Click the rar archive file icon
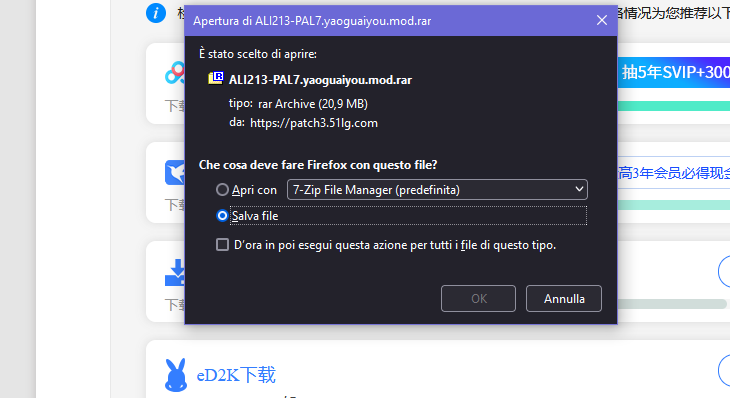730x398 pixels. point(216,78)
